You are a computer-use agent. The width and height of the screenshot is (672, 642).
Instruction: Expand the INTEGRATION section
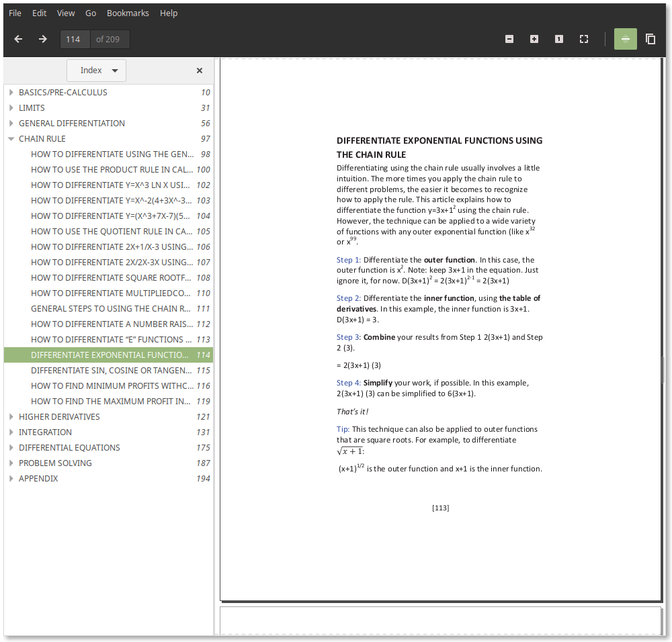pyautogui.click(x=11, y=432)
